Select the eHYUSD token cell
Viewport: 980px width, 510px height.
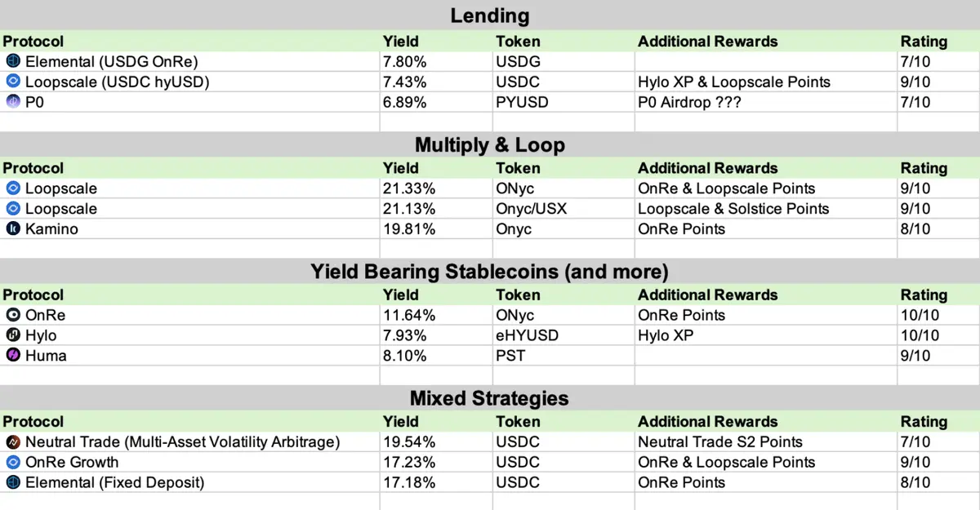[563, 335]
